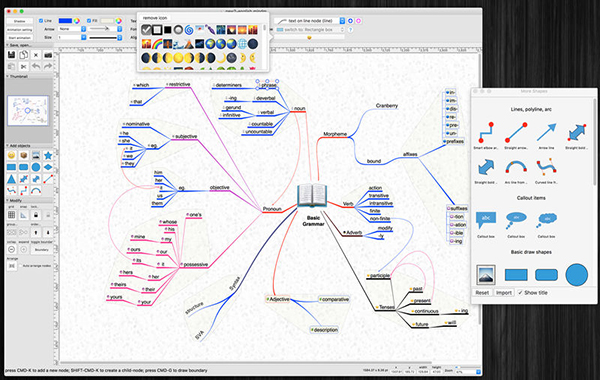Toggle Auto arrange nodes checkbox

point(21,266)
